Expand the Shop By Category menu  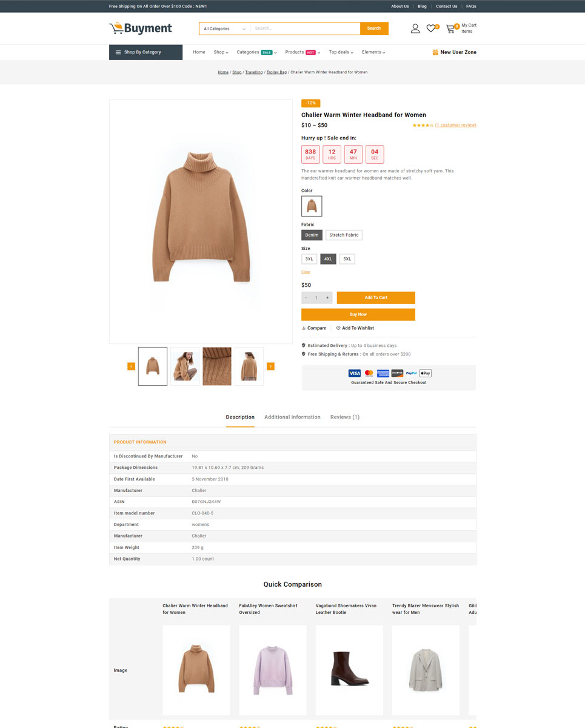click(x=145, y=52)
